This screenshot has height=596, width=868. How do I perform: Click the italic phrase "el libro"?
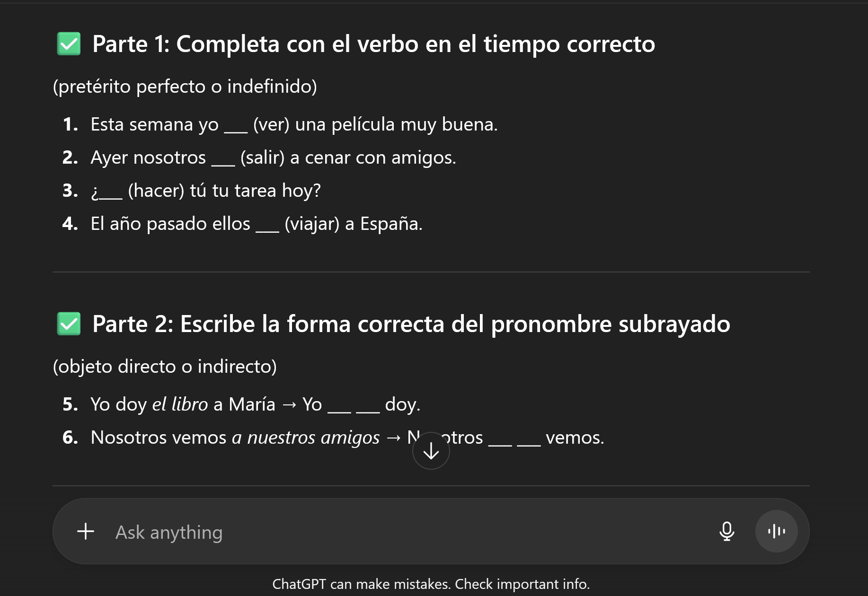pos(180,404)
